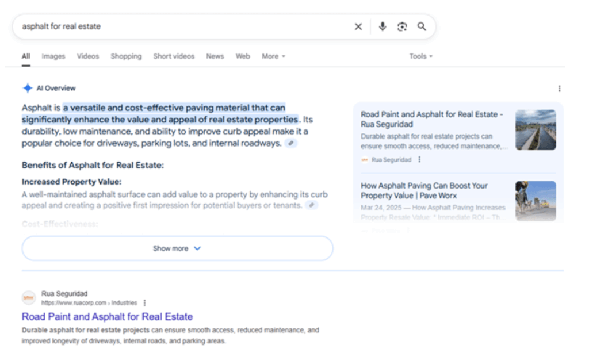Click the Rua Seguridad card road thumbnail
The image size is (589, 364).
coord(536,129)
